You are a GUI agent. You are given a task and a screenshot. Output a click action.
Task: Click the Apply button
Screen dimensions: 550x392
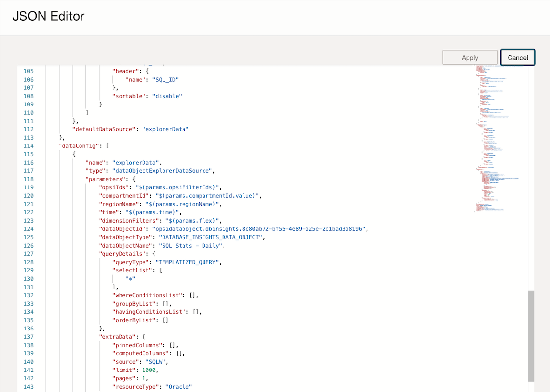pyautogui.click(x=469, y=57)
